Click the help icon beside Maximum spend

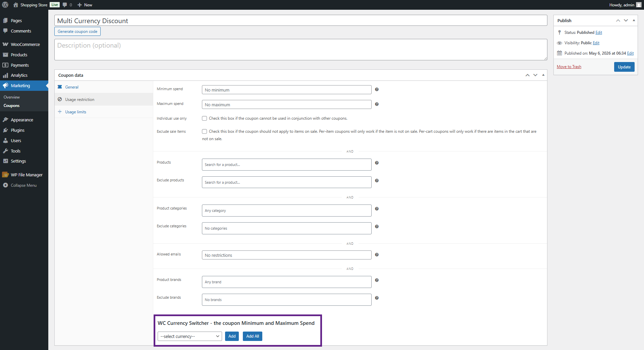click(x=377, y=104)
